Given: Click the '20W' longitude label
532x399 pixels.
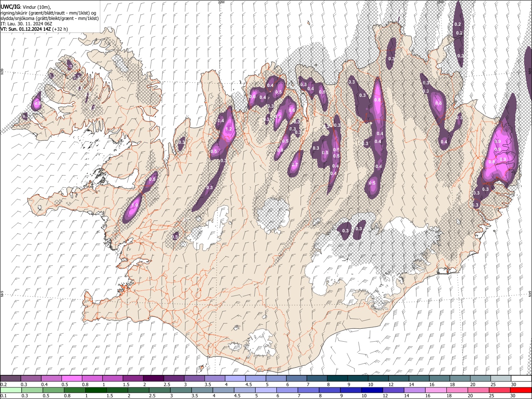Looking at the screenshot, I should 221,2.
